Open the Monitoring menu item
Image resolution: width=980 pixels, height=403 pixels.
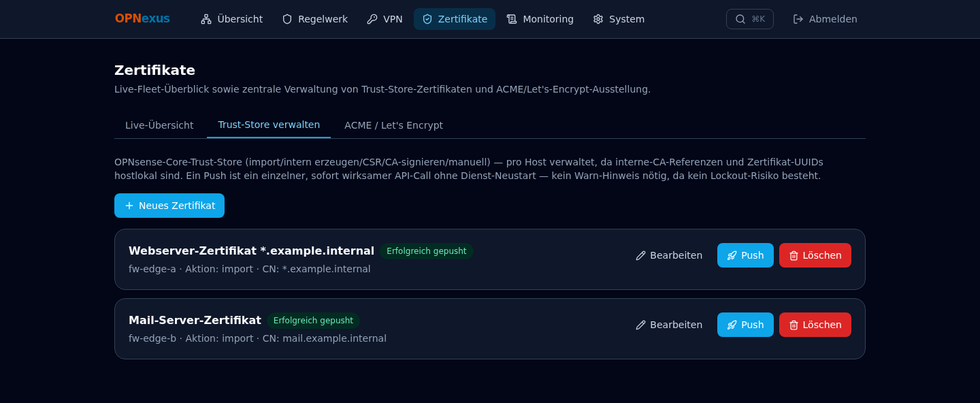point(540,19)
